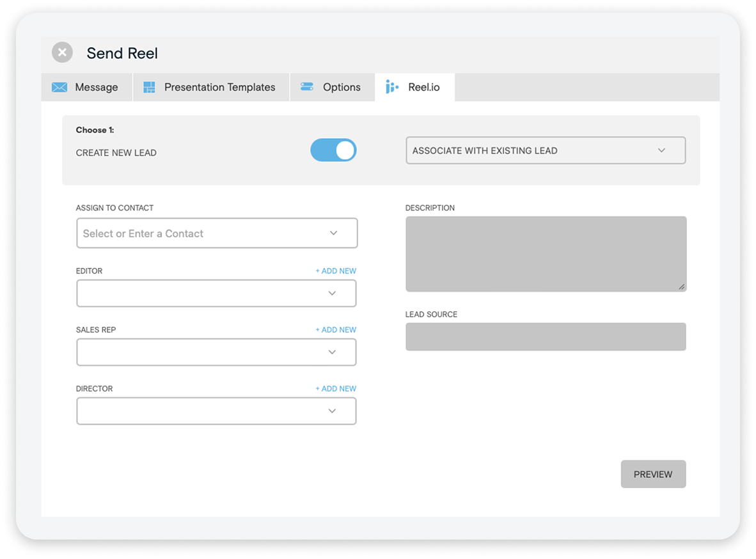
Task: Switch to the Message tab
Action: pos(96,88)
